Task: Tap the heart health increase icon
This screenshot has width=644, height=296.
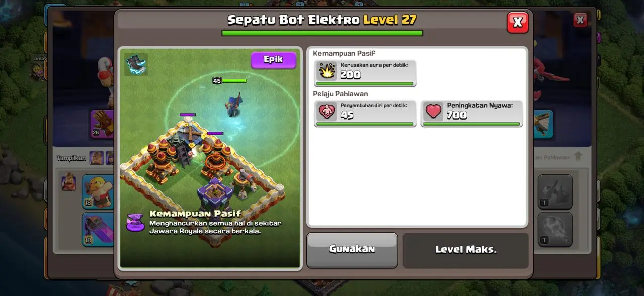Action: point(433,112)
